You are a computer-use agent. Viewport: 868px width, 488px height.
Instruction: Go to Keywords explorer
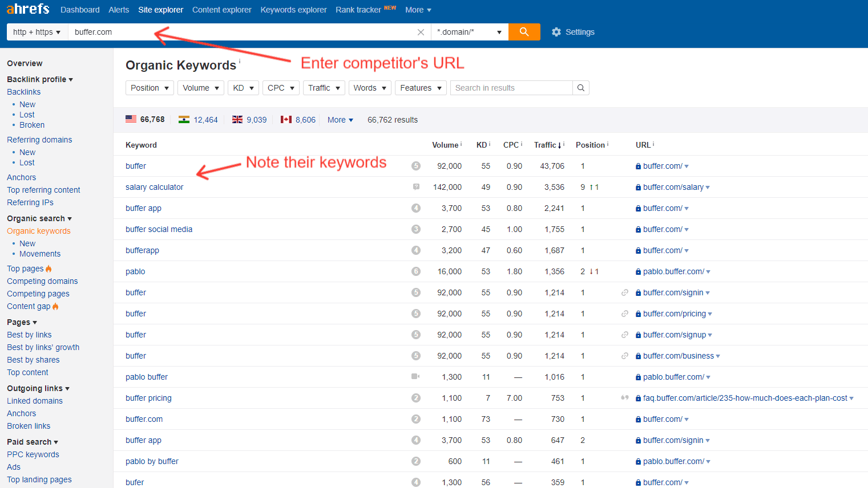point(293,10)
